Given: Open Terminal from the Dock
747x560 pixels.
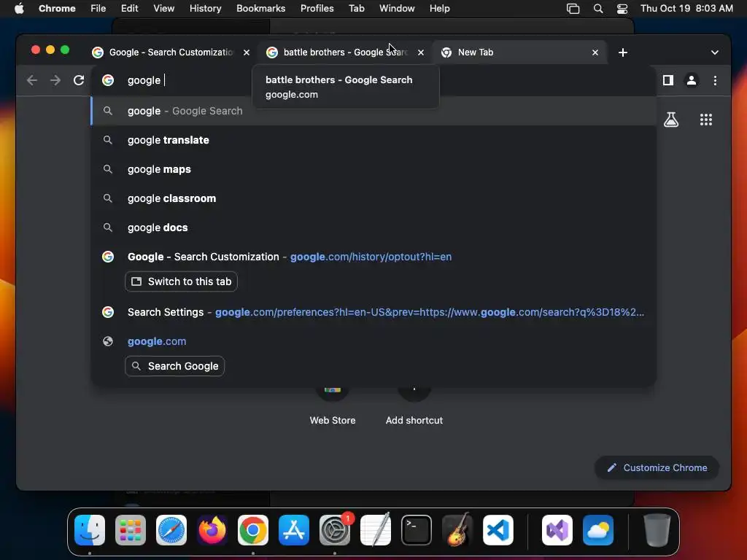Looking at the screenshot, I should point(417,530).
